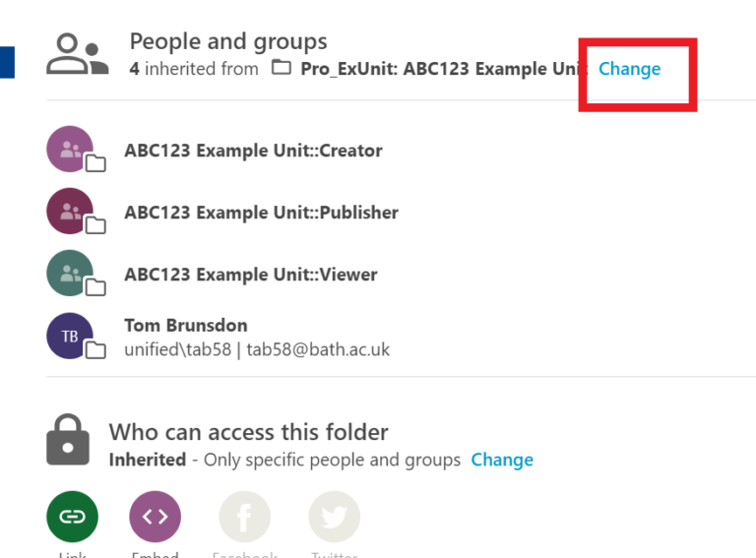Click Change next to inherited folder
This screenshot has height=558, width=756.
[x=629, y=69]
